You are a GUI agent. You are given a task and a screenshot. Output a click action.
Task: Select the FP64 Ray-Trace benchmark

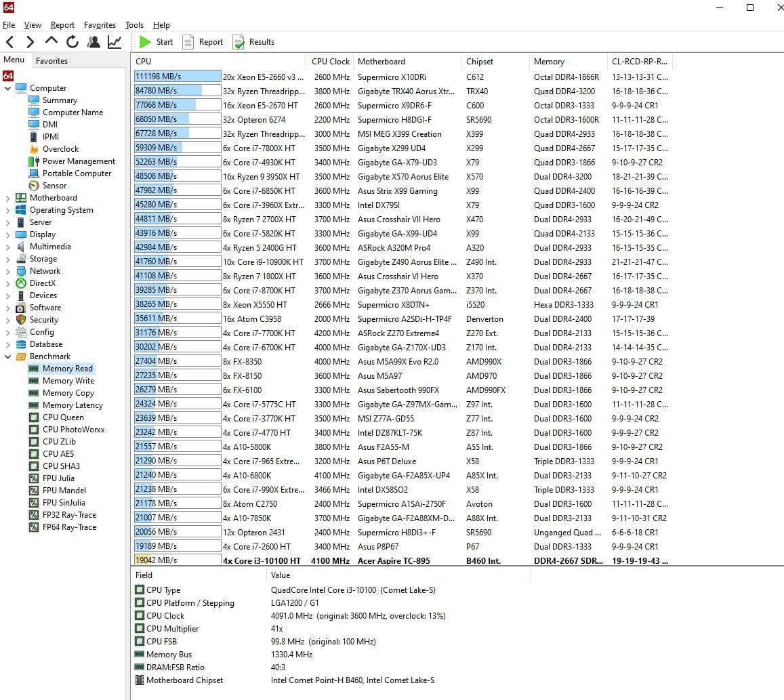point(70,527)
